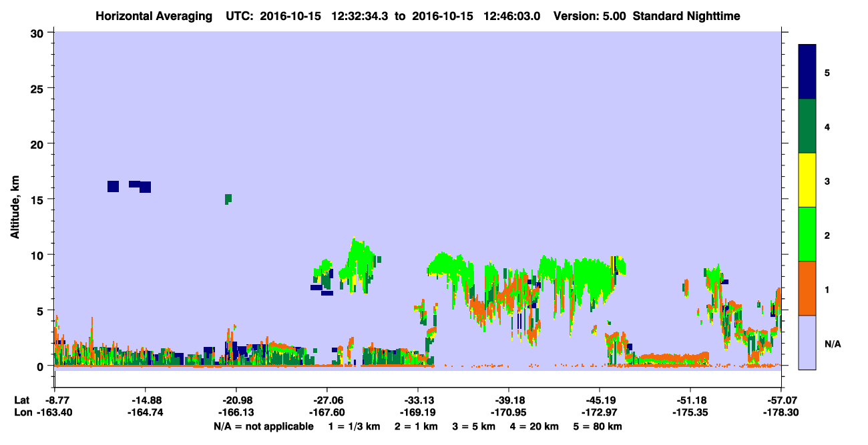Click the start time '12:32:34.3'
868x445 pixels.
coord(359,16)
